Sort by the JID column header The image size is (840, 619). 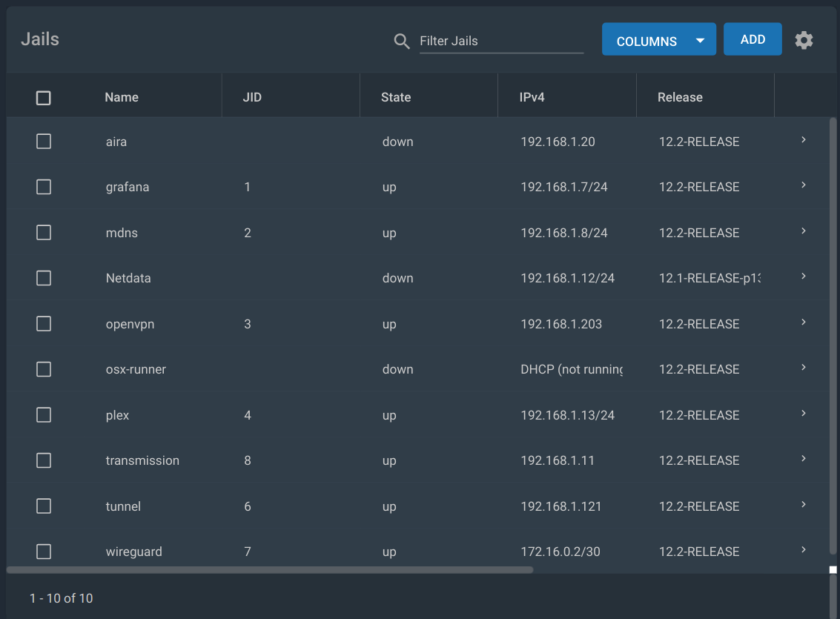click(252, 97)
